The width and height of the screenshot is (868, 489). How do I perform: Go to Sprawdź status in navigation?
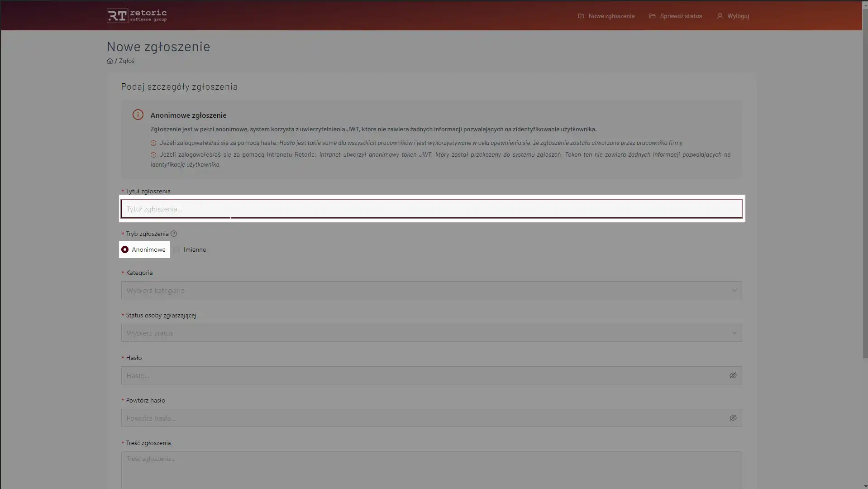pyautogui.click(x=681, y=16)
